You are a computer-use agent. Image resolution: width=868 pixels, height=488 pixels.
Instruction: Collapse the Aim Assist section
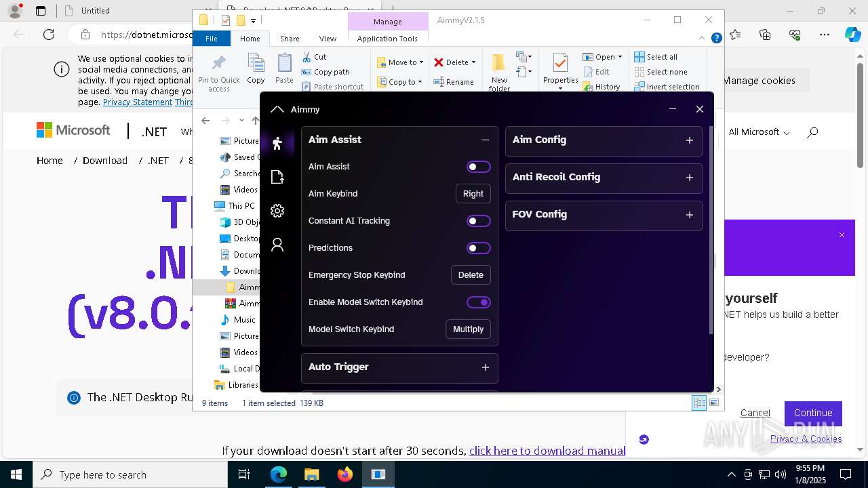pyautogui.click(x=486, y=140)
